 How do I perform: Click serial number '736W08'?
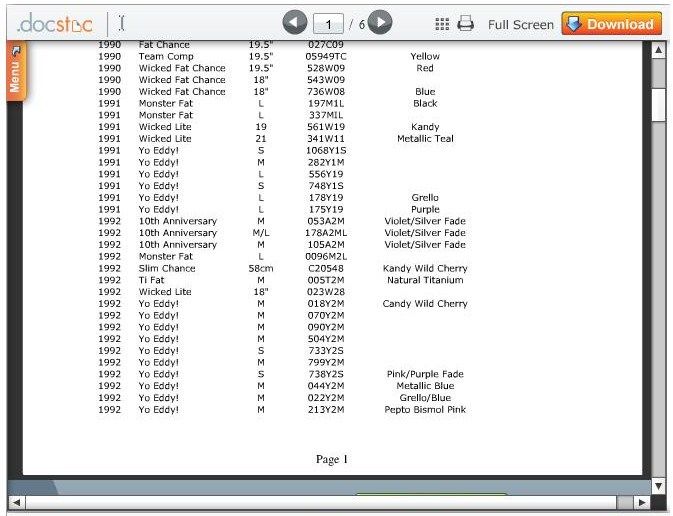tap(326, 91)
